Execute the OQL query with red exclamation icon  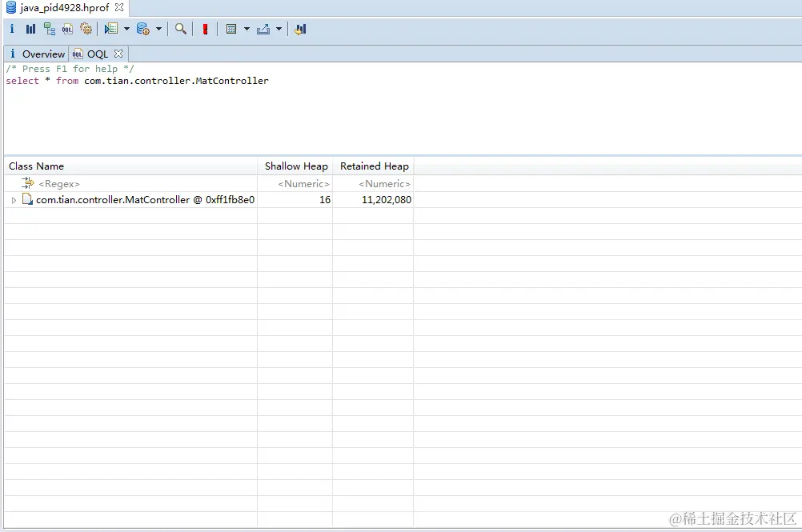point(205,29)
